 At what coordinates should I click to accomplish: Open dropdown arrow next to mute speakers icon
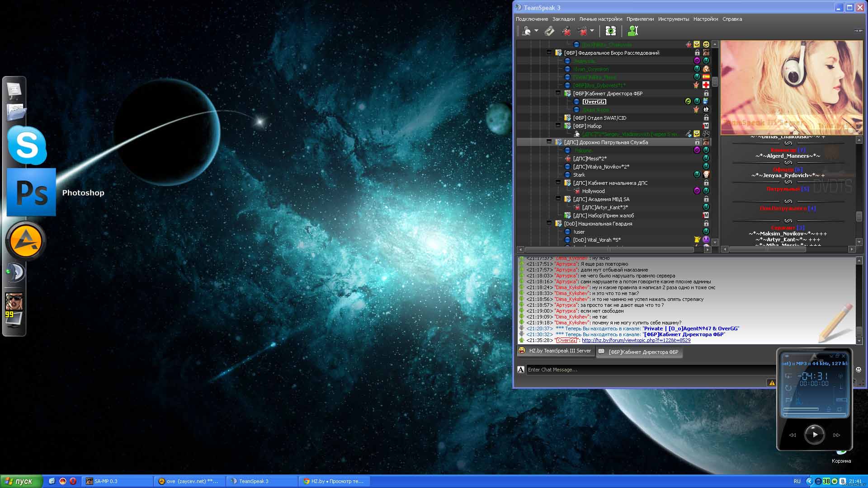click(x=592, y=31)
